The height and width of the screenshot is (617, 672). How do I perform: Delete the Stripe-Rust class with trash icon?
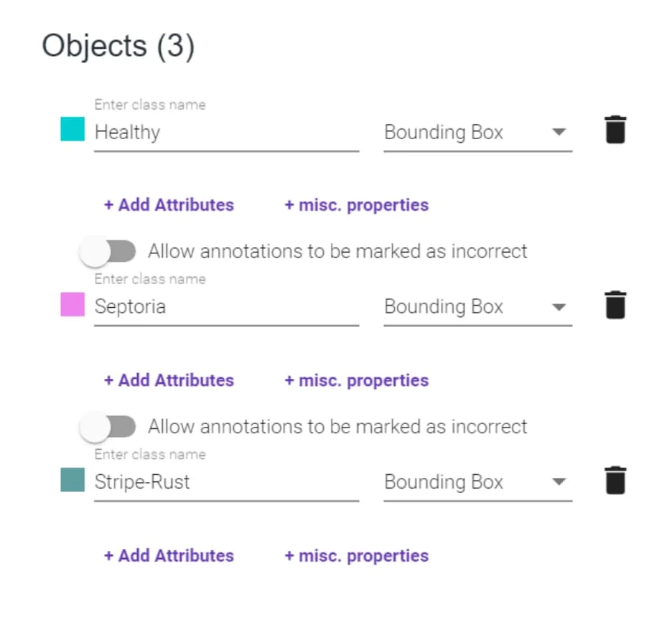click(x=615, y=480)
